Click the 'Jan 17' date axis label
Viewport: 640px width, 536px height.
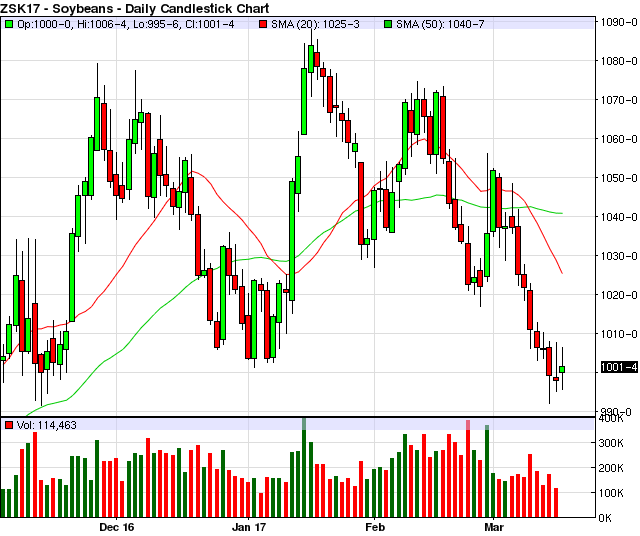(x=249, y=527)
